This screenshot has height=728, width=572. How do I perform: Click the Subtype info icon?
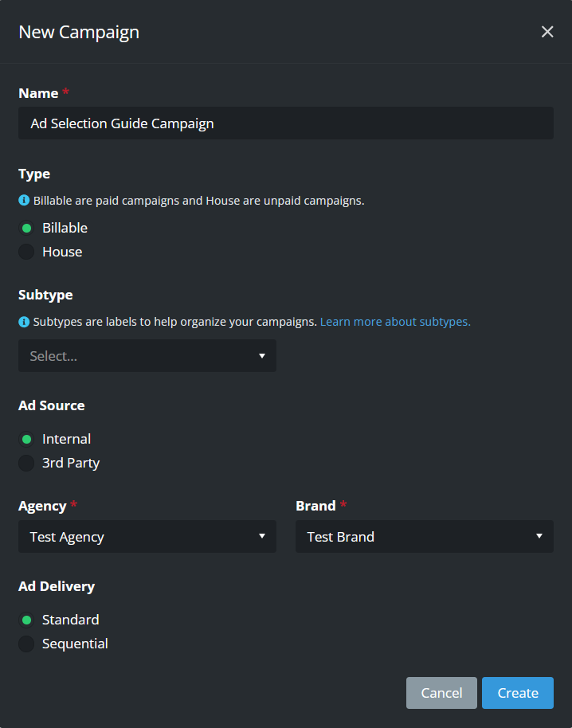pos(24,322)
